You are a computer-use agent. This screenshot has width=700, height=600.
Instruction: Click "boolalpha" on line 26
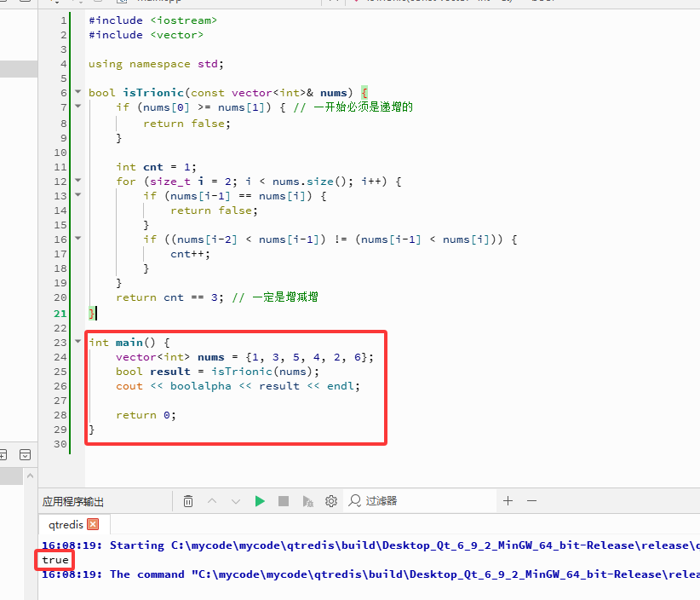click(x=201, y=386)
